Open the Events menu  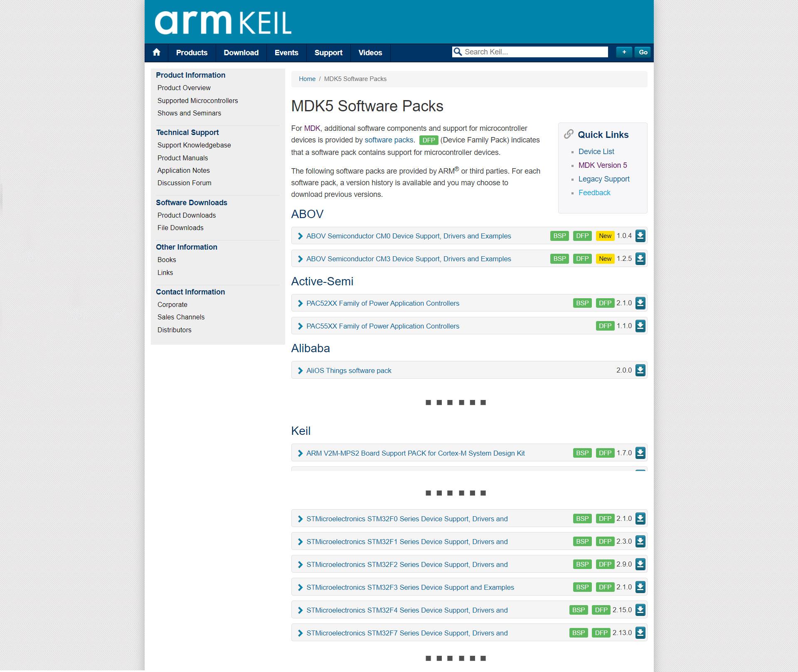286,53
